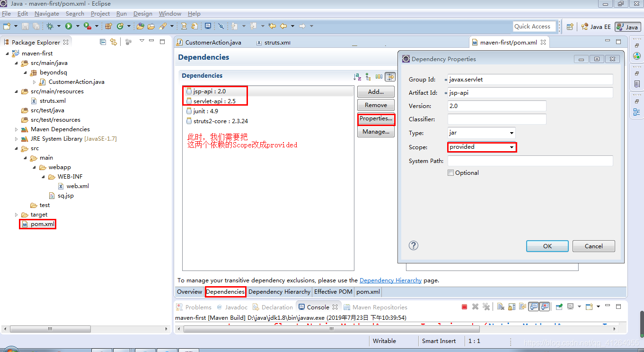This screenshot has height=352, width=644.
Task: Toggle Link with Editor in Package Explorer
Action: tap(114, 42)
